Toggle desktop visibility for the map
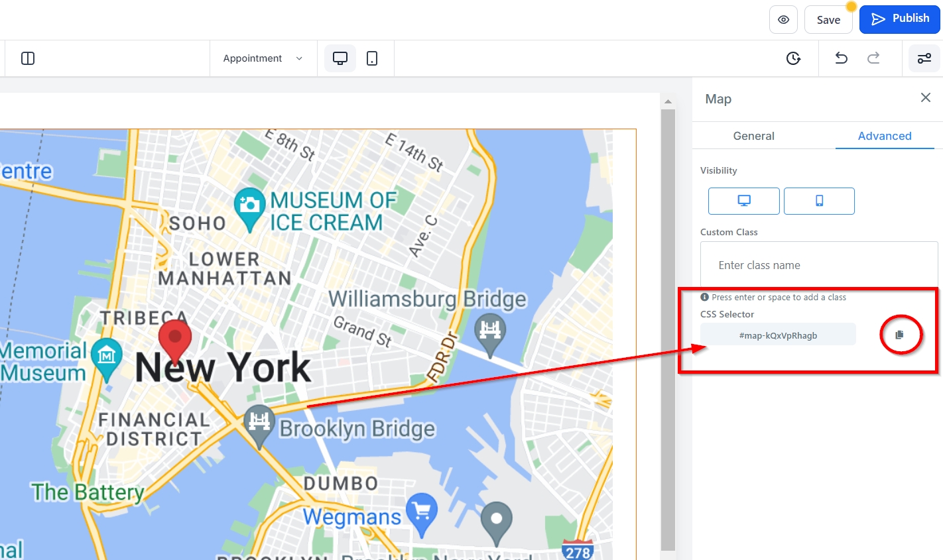The height and width of the screenshot is (560, 943). pos(743,201)
